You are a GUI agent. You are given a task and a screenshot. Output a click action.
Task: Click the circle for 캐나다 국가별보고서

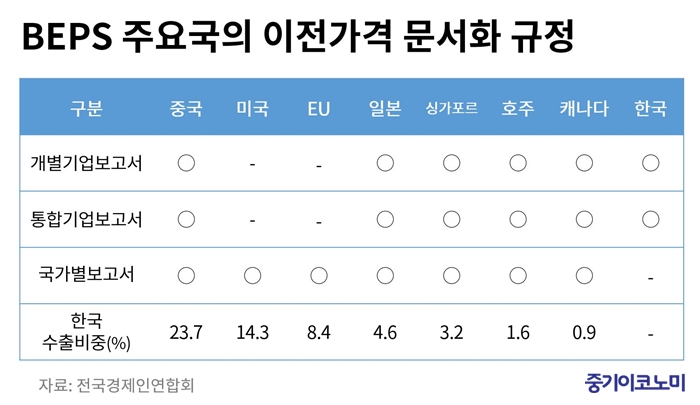(584, 276)
